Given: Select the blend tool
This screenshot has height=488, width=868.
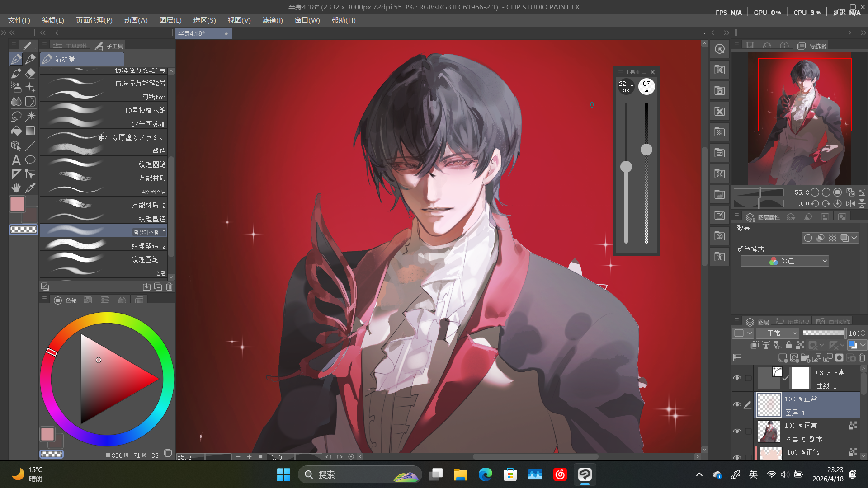Looking at the screenshot, I should [x=16, y=101].
